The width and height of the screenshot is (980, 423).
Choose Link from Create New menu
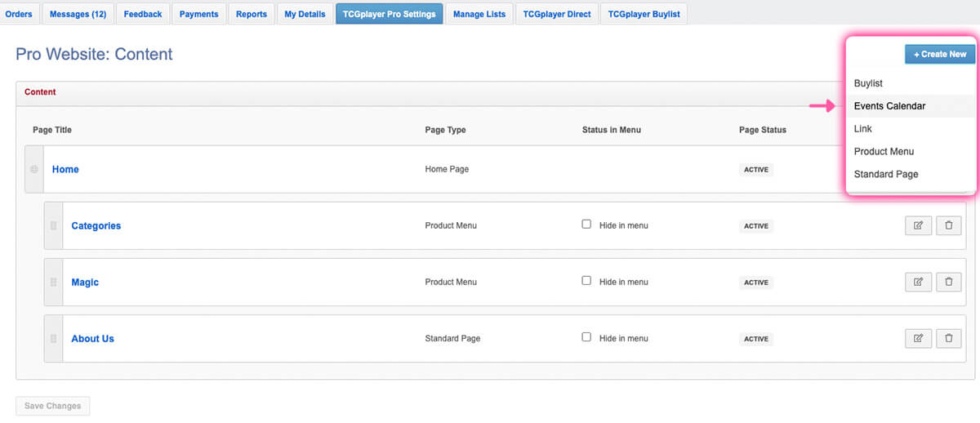(x=911, y=129)
